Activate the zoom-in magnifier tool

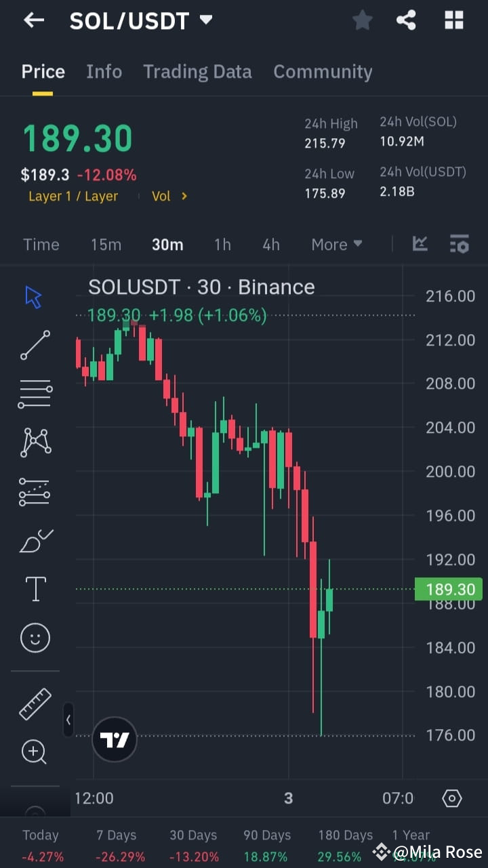coord(35,752)
